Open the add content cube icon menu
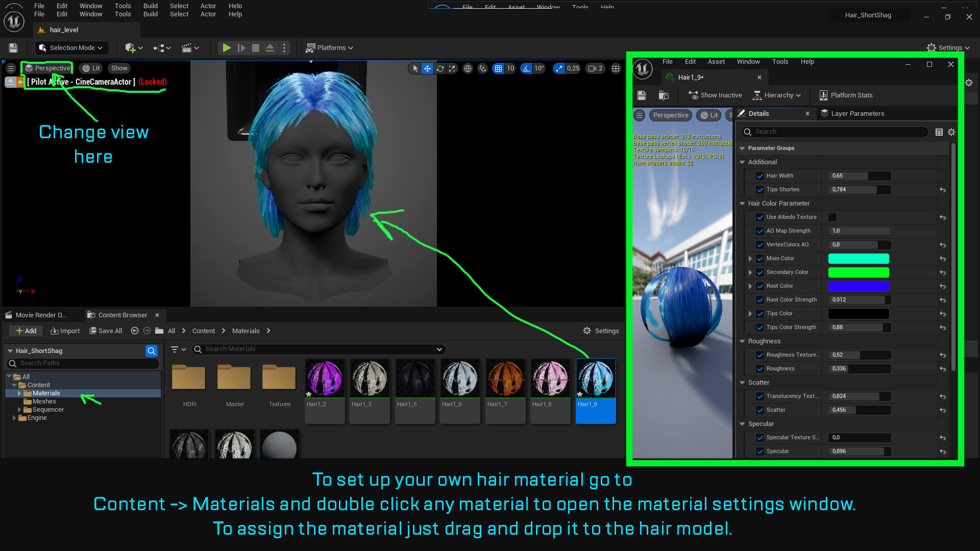Viewport: 980px width, 551px height. (x=134, y=48)
